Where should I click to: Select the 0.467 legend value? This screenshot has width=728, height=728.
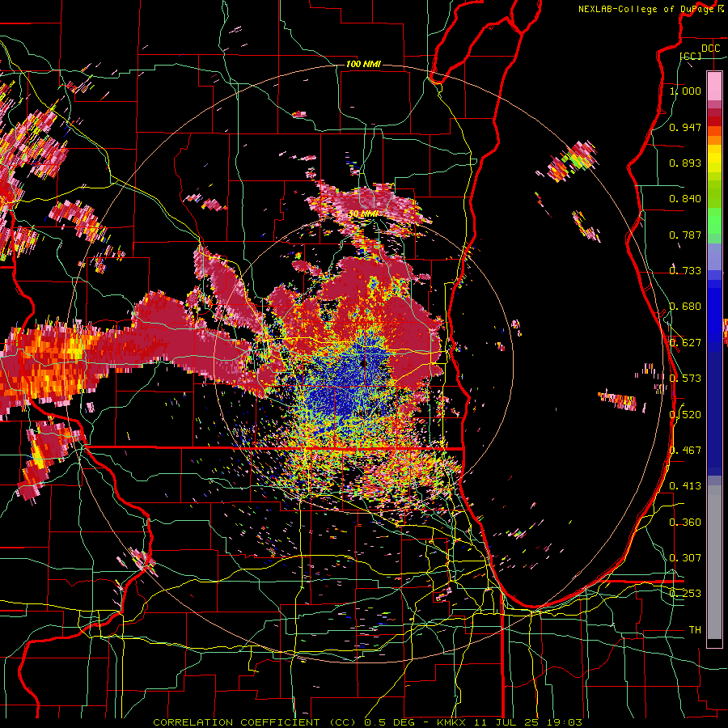click(x=685, y=450)
